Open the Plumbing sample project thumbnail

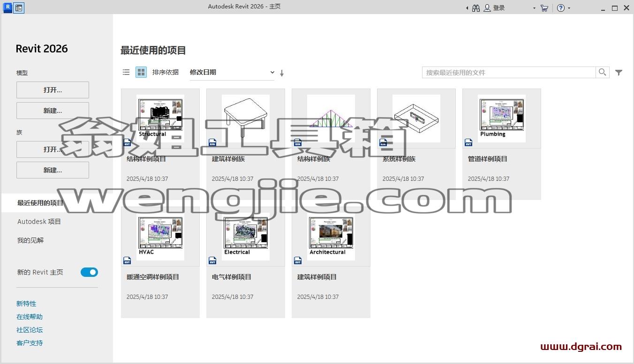click(502, 119)
